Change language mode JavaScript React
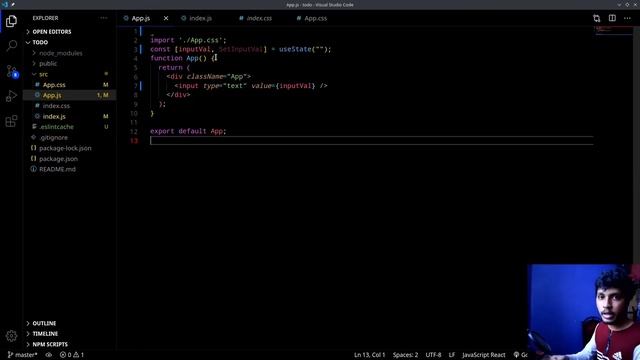 484,355
